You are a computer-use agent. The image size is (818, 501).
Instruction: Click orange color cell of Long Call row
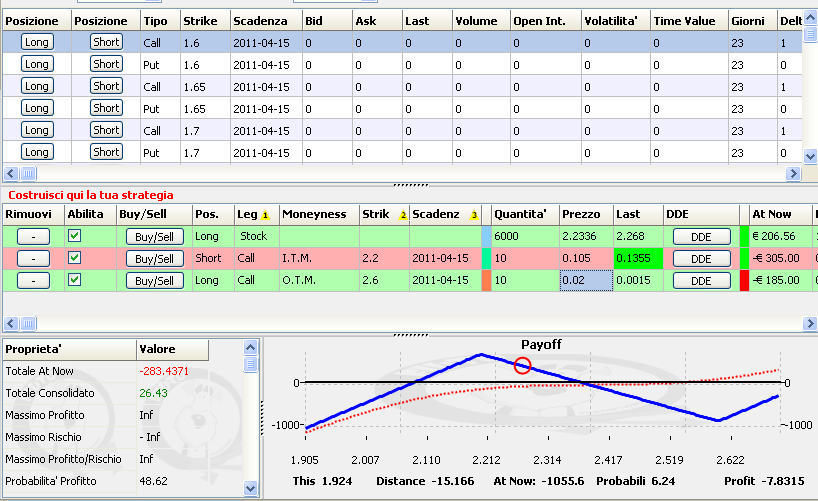click(x=486, y=280)
